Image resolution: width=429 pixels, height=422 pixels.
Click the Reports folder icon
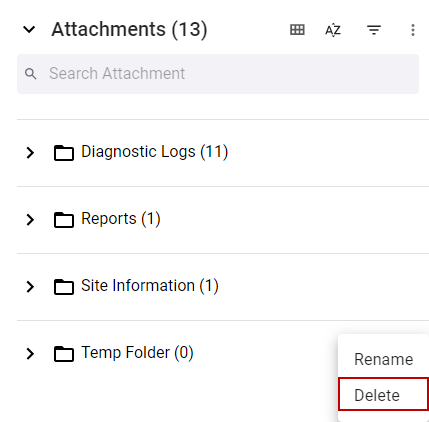click(64, 220)
